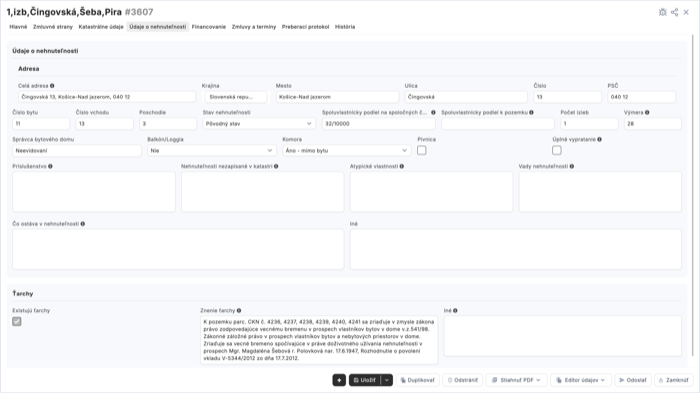The width and height of the screenshot is (700, 393).
Task: Show info icon next to Znenie ťarchy
Action: pyautogui.click(x=239, y=310)
